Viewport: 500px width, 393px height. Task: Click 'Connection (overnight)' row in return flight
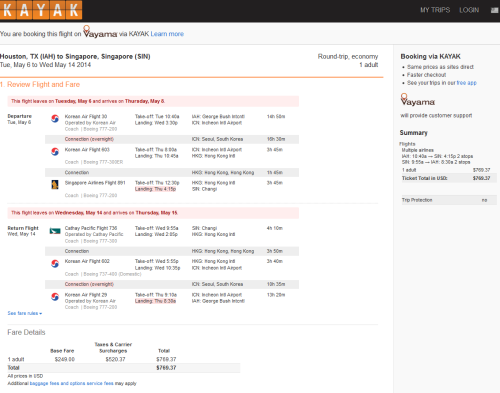point(172,284)
